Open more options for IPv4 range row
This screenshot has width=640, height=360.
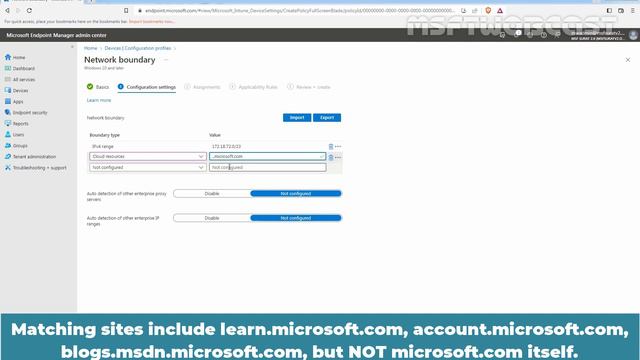click(338, 147)
